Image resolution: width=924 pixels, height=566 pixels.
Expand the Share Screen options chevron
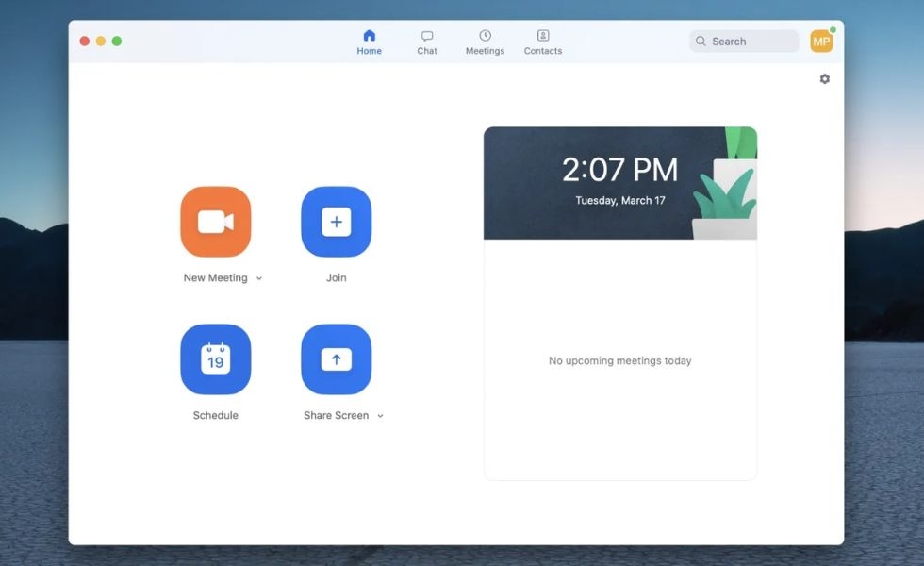[380, 415]
